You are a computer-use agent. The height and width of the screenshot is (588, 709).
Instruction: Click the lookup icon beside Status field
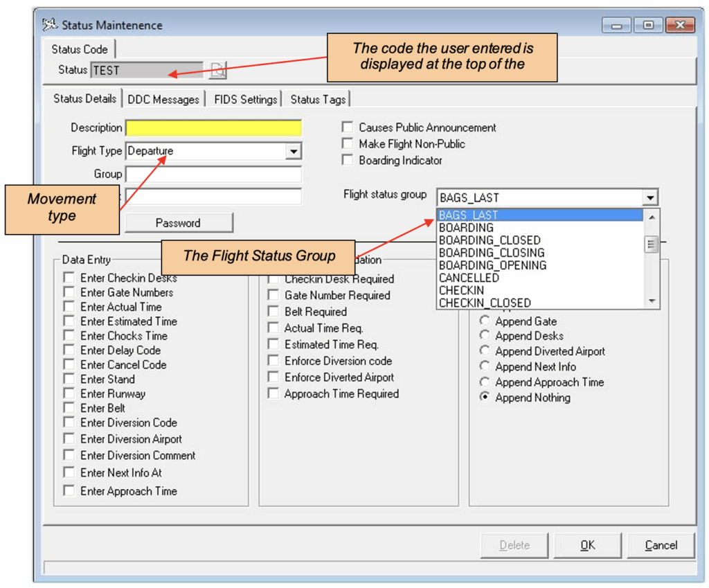[x=218, y=70]
